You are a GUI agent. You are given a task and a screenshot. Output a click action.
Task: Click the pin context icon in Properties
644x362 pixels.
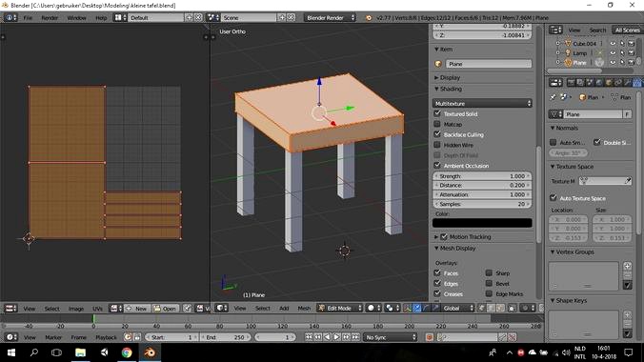pos(553,97)
